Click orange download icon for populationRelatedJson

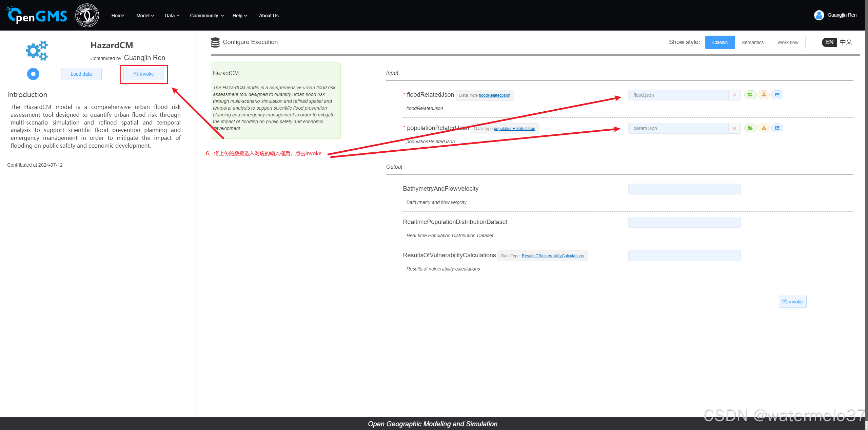tap(764, 128)
